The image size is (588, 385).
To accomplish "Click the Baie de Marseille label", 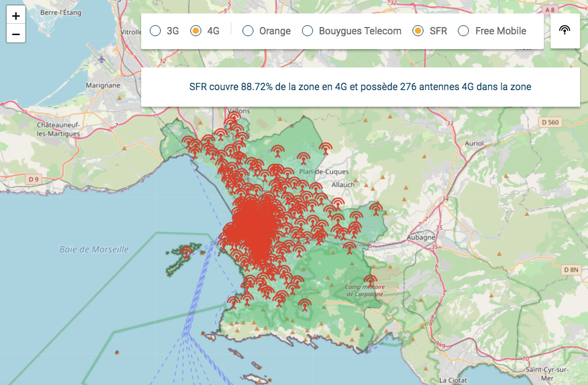I will (94, 250).
